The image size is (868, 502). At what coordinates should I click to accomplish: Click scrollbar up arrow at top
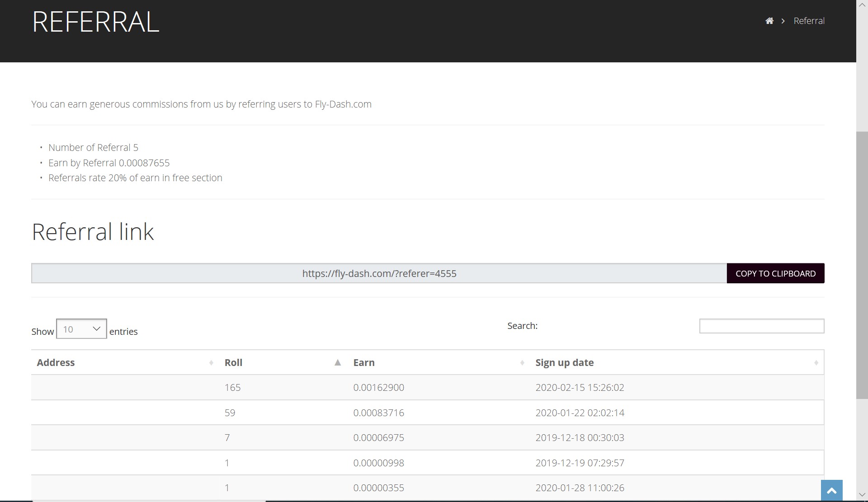862,4
